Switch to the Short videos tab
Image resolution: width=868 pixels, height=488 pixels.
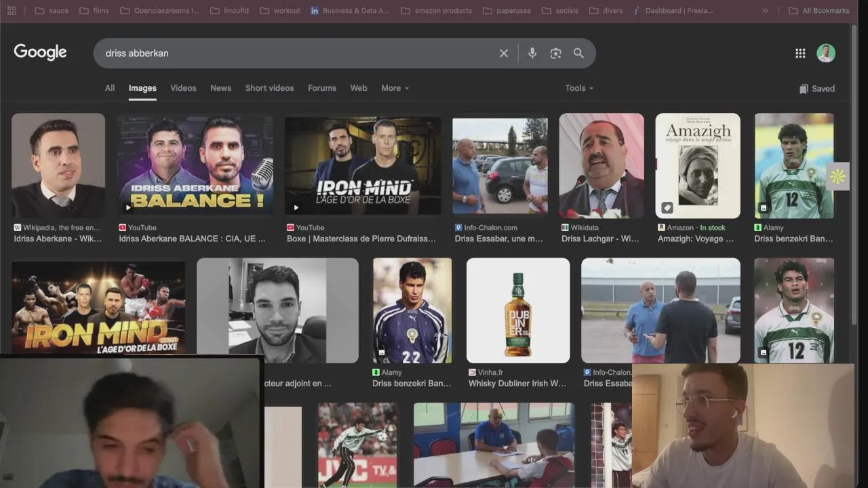tap(269, 88)
